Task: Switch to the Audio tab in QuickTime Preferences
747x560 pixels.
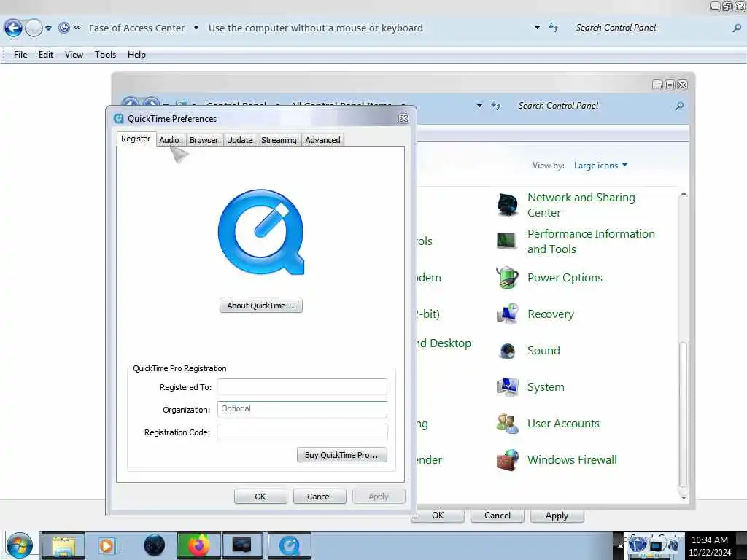Action: pos(169,140)
